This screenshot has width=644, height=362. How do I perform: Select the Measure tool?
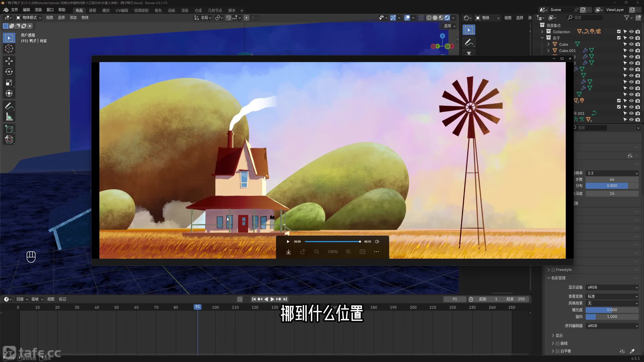point(9,117)
